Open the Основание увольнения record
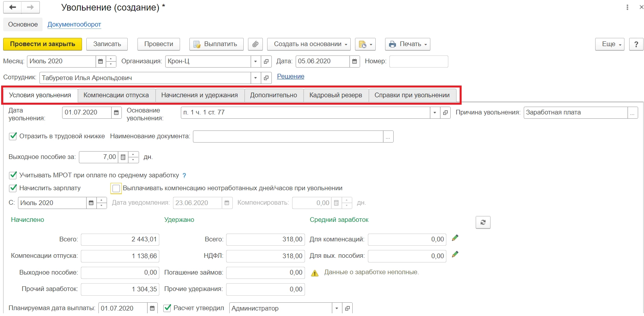This screenshot has width=644, height=316. [x=446, y=112]
